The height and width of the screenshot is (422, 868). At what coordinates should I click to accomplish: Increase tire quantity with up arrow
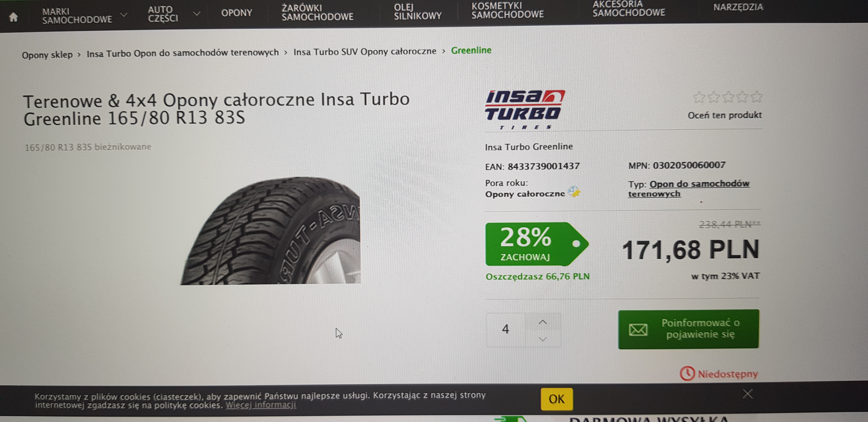[542, 322]
